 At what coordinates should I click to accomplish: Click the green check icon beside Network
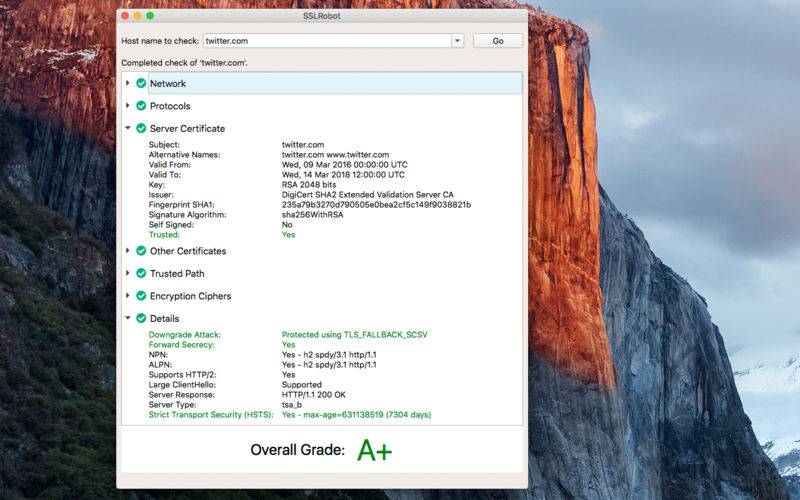point(141,83)
